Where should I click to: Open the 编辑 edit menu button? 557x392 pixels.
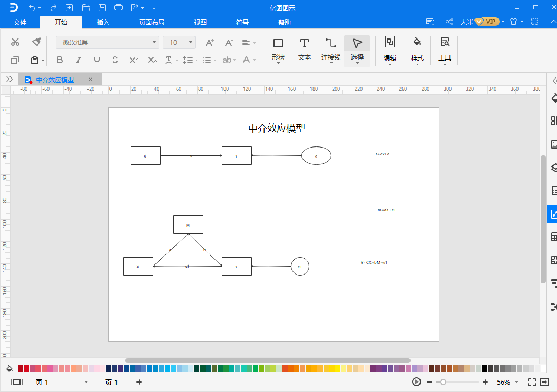coord(389,51)
